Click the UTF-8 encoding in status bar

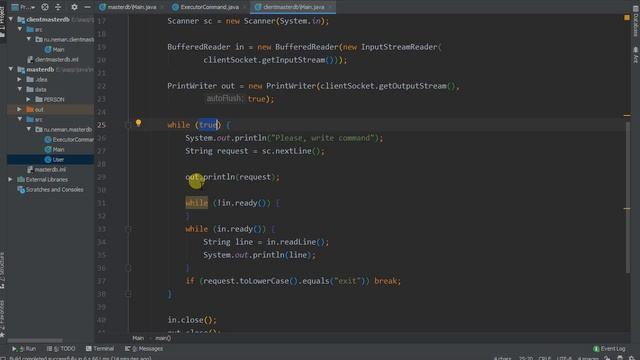point(564,358)
